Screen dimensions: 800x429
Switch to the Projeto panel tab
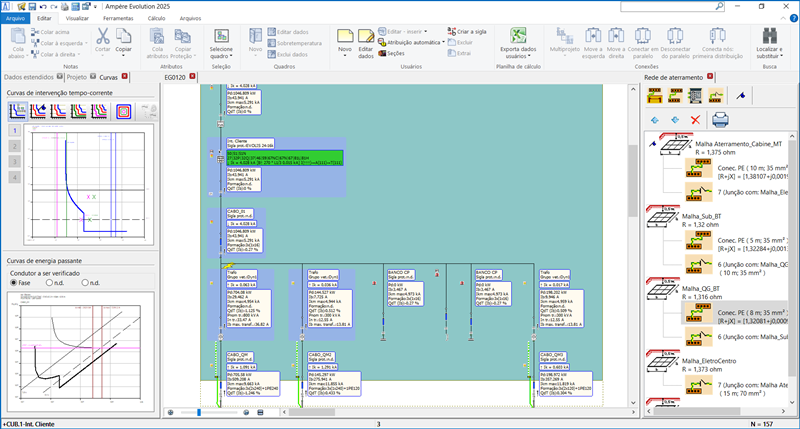(77, 77)
